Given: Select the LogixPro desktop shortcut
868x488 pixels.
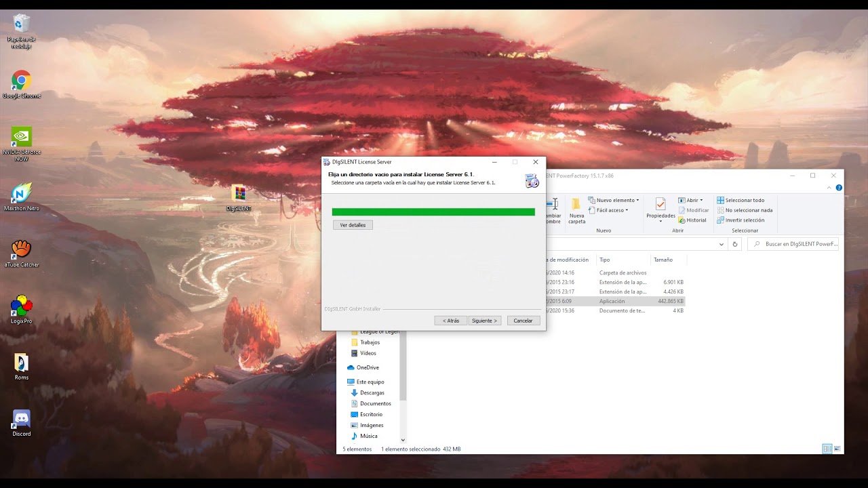Looking at the screenshot, I should pyautogui.click(x=22, y=310).
